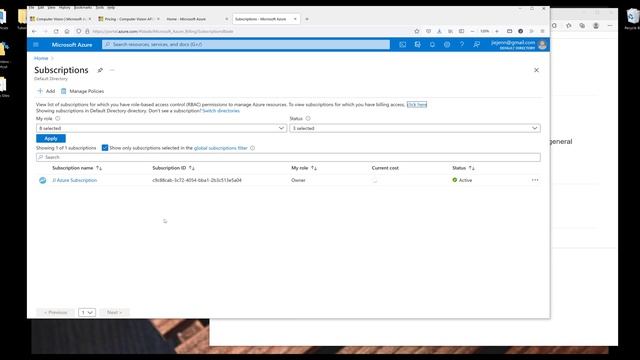Open more options beside Subscriptions title
The width and height of the screenshot is (640, 360).
point(112,70)
